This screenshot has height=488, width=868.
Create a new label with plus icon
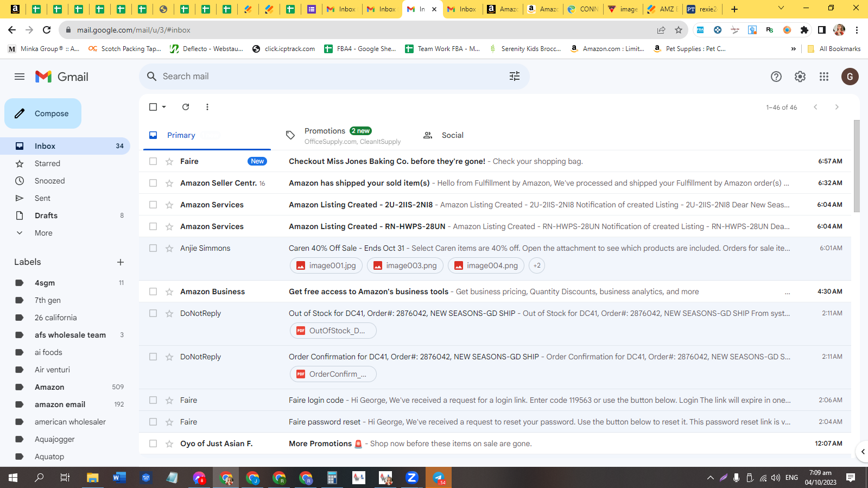click(121, 262)
